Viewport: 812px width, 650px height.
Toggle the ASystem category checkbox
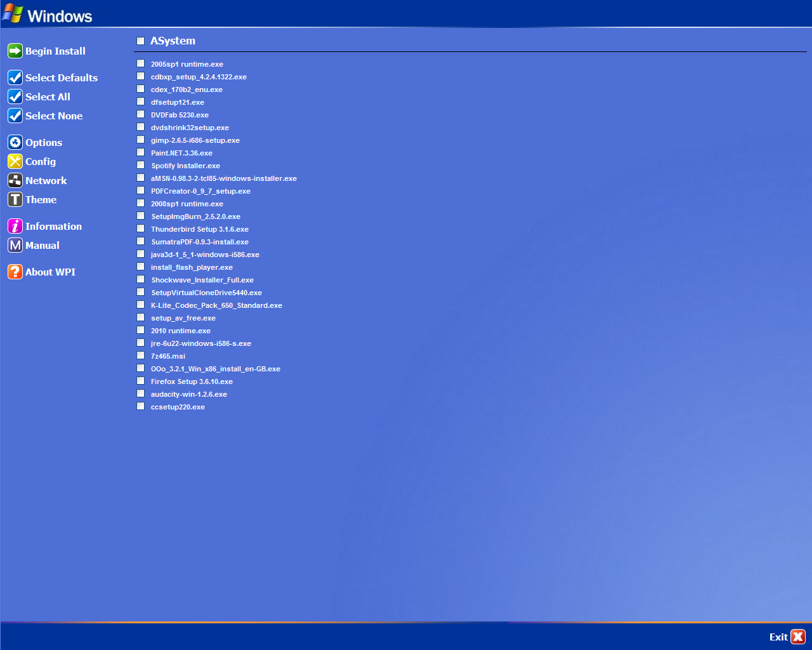141,41
